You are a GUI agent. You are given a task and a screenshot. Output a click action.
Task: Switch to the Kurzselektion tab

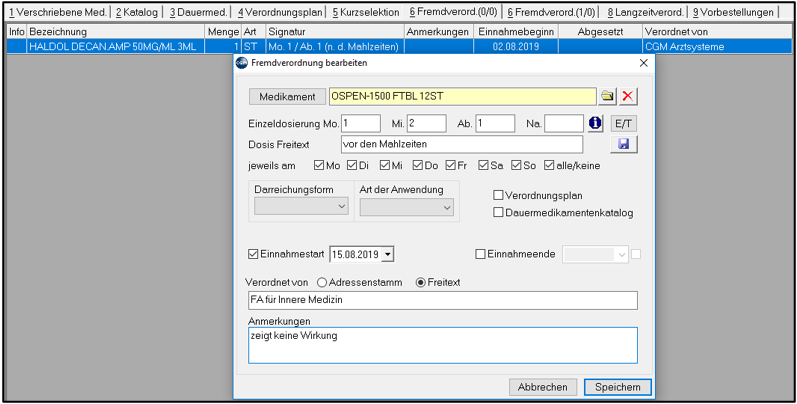(x=365, y=12)
